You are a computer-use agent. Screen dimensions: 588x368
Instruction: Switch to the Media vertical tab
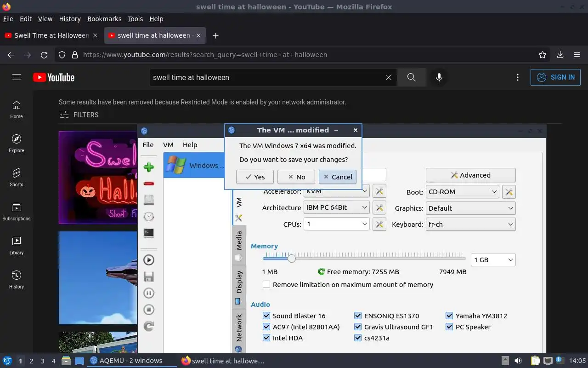click(x=239, y=246)
